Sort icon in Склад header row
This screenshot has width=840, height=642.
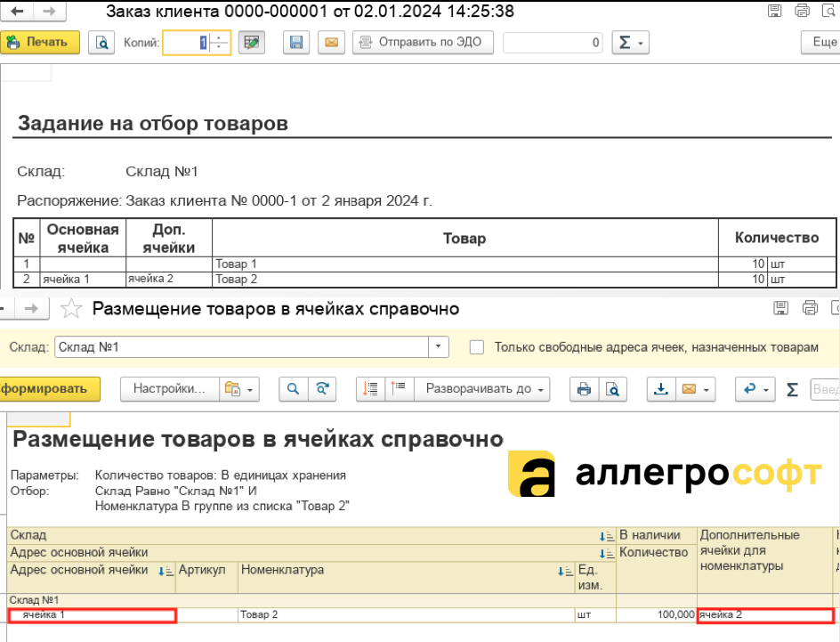(x=607, y=536)
